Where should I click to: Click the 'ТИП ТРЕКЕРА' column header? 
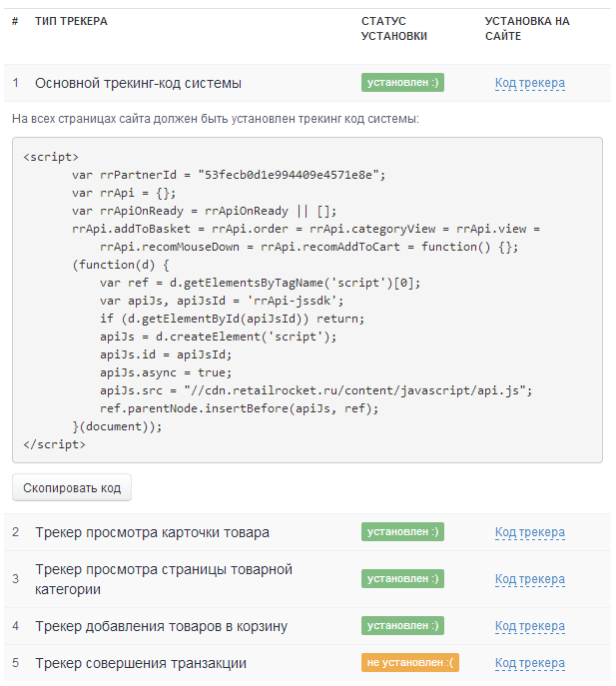(x=71, y=21)
